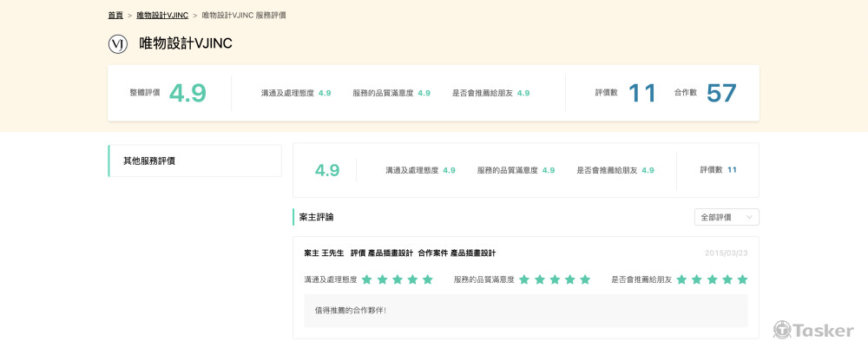Go to 首頁 via breadcrumb

pyautogui.click(x=115, y=16)
